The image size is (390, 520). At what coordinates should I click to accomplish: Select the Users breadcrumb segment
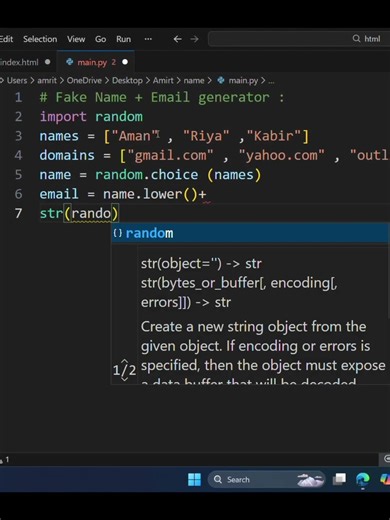tap(17, 80)
